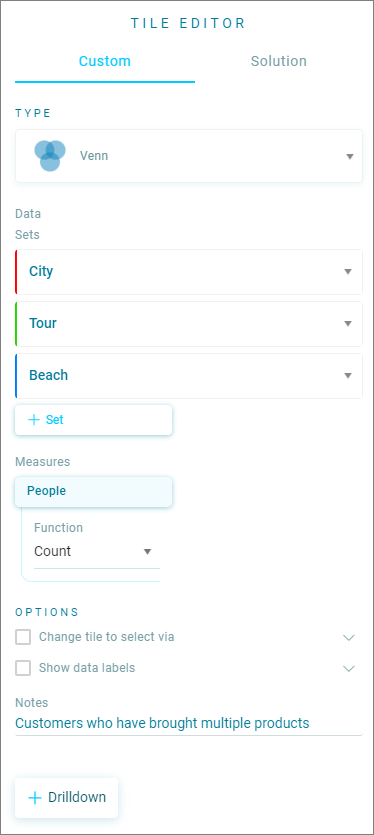Click the arrow icon on Beach set

(x=348, y=375)
